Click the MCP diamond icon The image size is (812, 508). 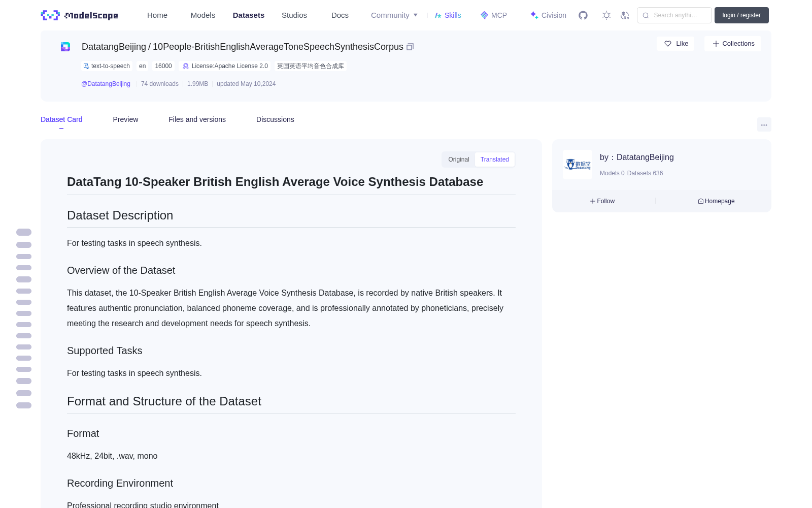tap(484, 15)
